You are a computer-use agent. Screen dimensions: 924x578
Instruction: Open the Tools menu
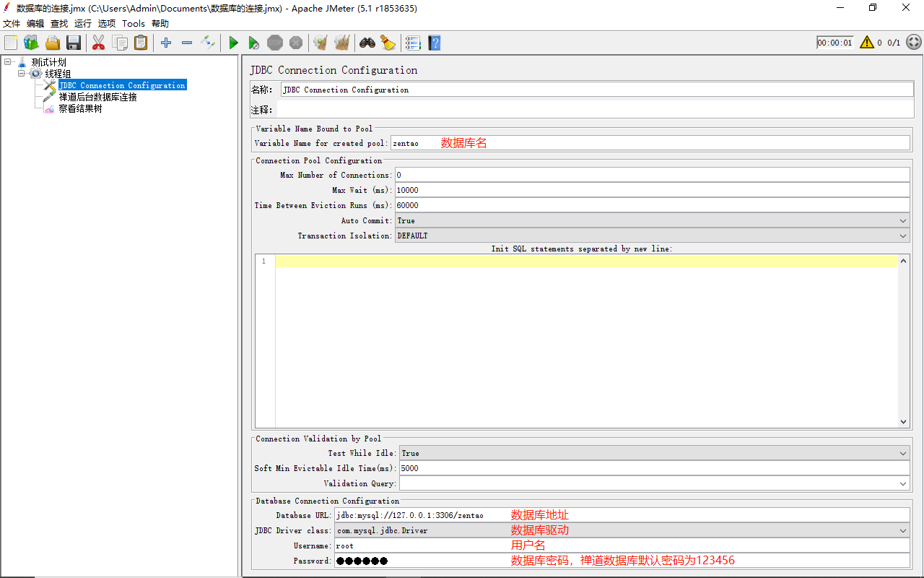pos(134,24)
